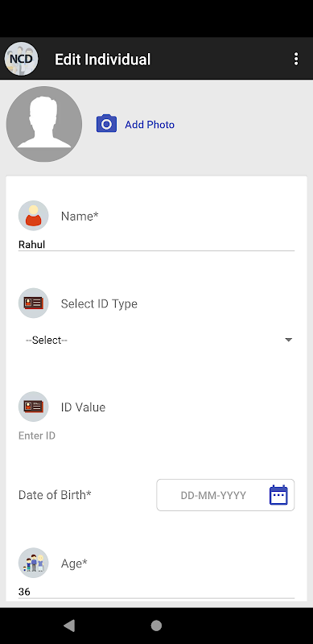This screenshot has width=313, height=644.
Task: Tap the Select ID Type label
Action: (x=99, y=304)
